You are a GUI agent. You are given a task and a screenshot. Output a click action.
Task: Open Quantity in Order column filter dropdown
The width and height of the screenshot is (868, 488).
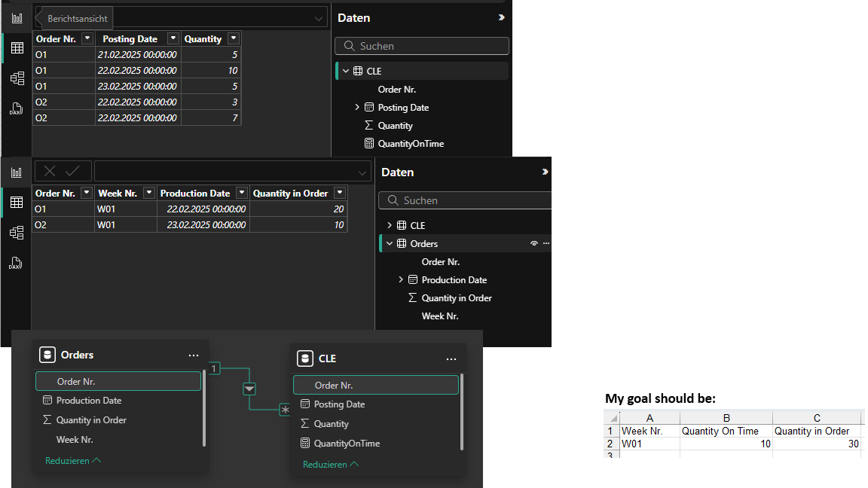click(x=340, y=193)
